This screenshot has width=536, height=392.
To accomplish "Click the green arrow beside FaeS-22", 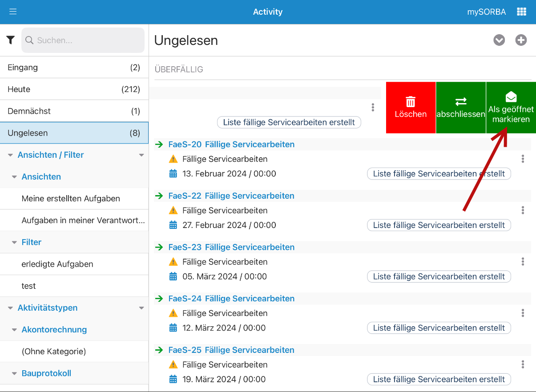I will (x=159, y=196).
